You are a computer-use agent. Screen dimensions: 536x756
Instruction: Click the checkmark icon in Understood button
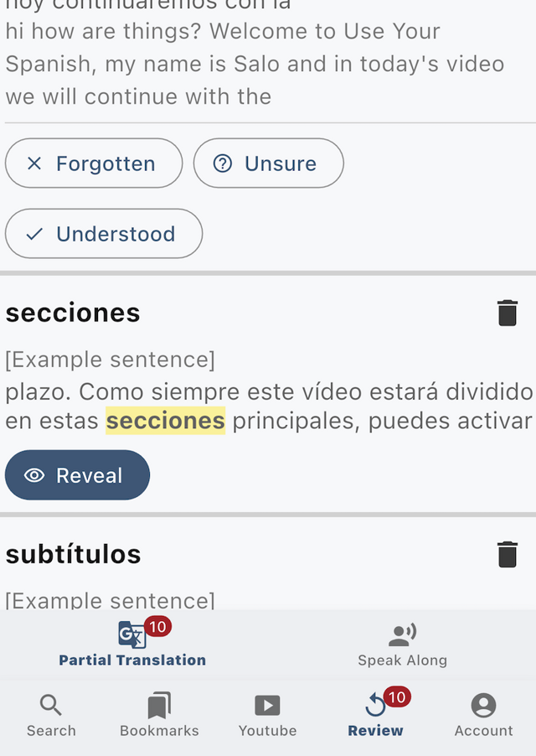point(34,235)
